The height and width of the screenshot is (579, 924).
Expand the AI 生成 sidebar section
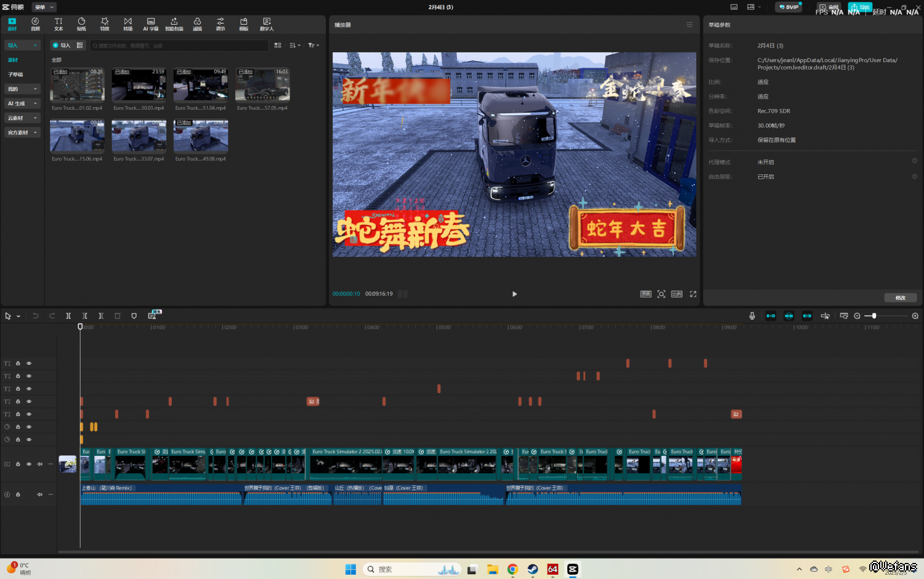point(22,103)
